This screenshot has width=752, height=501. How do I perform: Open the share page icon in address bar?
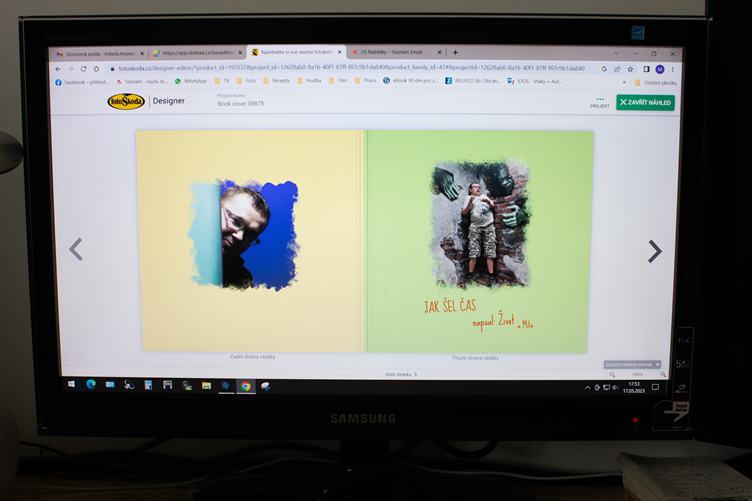pyautogui.click(x=617, y=69)
